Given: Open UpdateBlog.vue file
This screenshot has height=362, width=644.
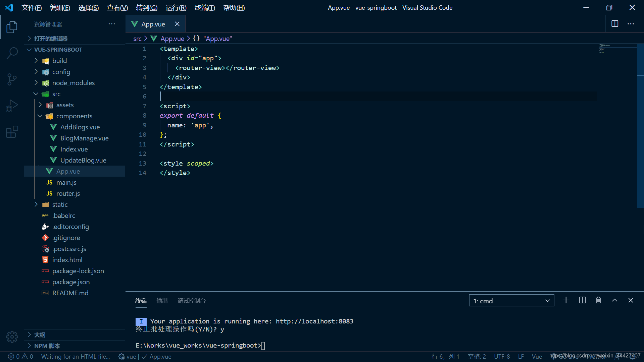Looking at the screenshot, I should coord(83,160).
